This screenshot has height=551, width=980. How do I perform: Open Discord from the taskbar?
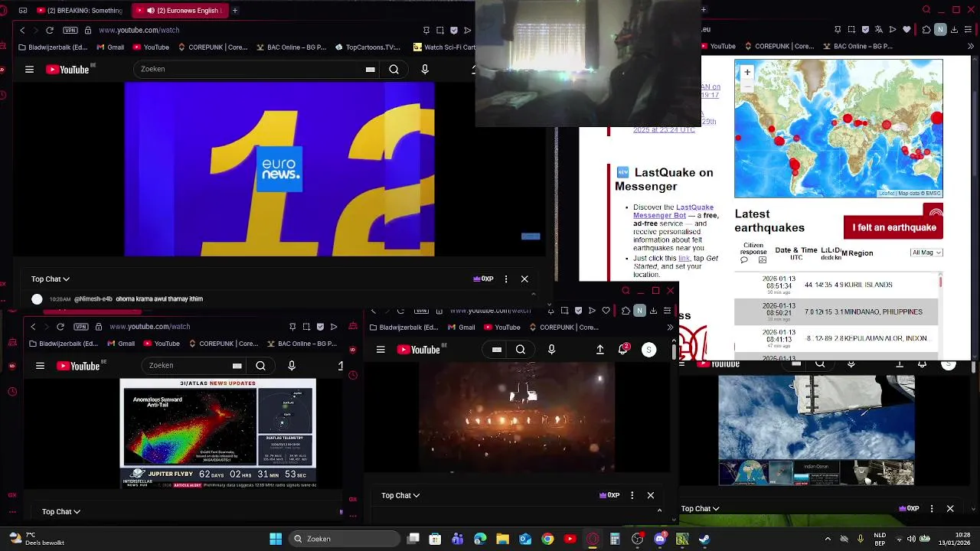(x=660, y=539)
